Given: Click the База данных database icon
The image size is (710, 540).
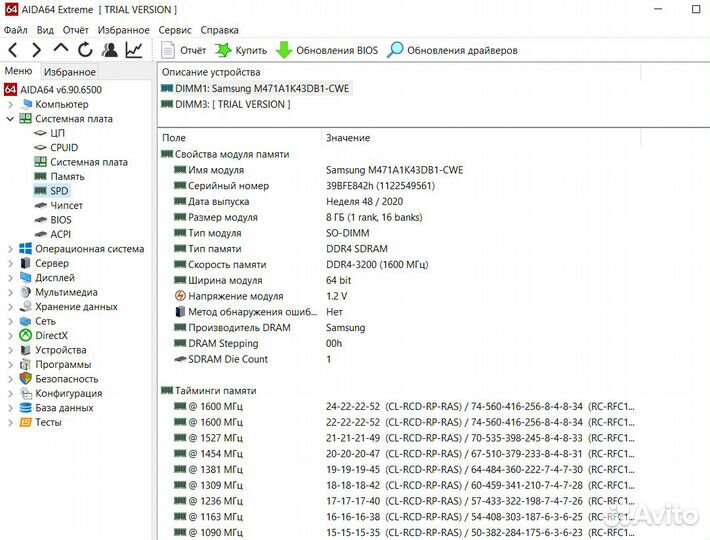Looking at the screenshot, I should point(26,408).
